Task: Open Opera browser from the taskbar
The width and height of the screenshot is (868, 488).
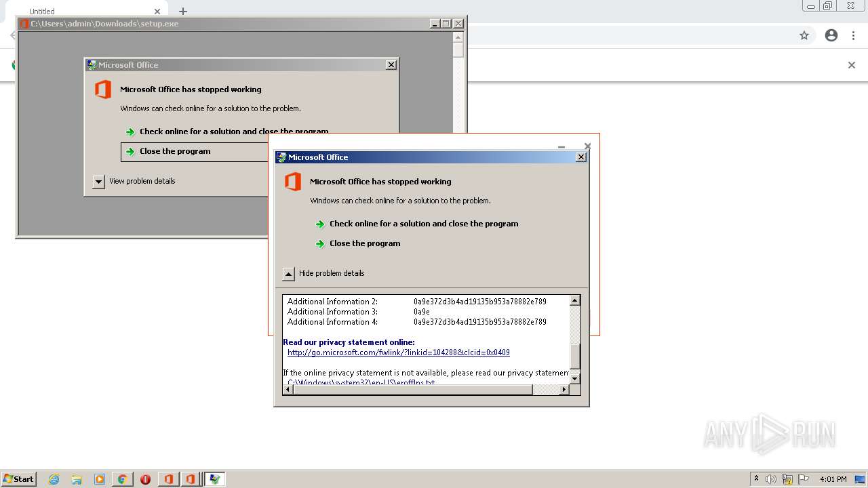Action: pos(145,479)
